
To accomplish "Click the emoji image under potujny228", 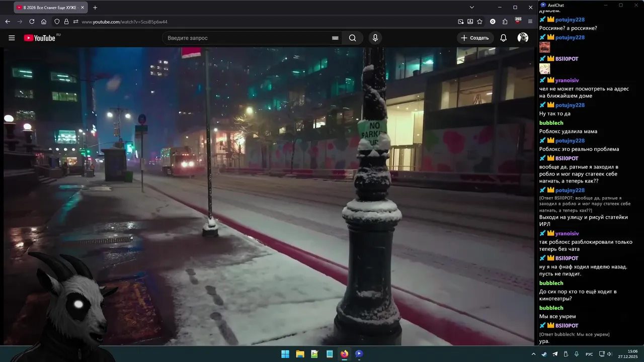I will click(x=544, y=47).
